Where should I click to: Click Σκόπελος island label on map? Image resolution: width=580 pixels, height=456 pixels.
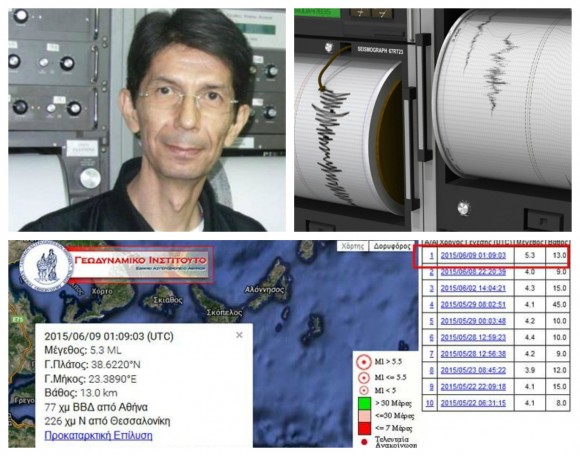[225, 313]
